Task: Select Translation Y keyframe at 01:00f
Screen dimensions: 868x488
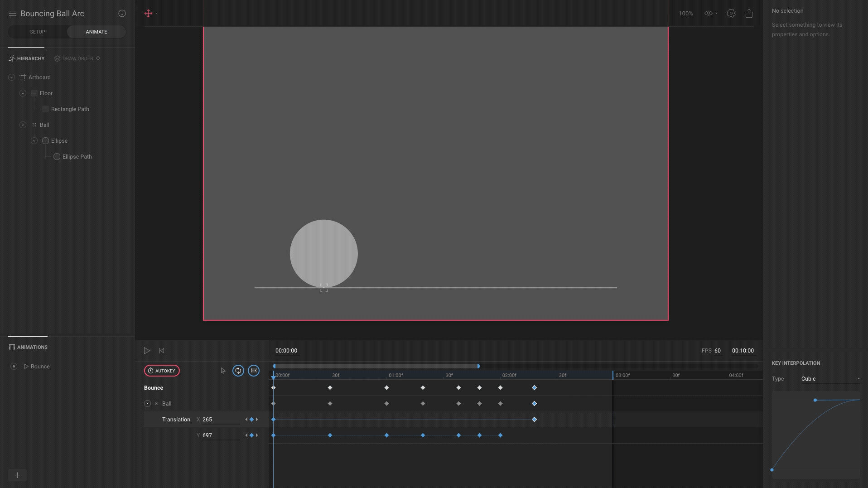Action: pyautogui.click(x=386, y=435)
